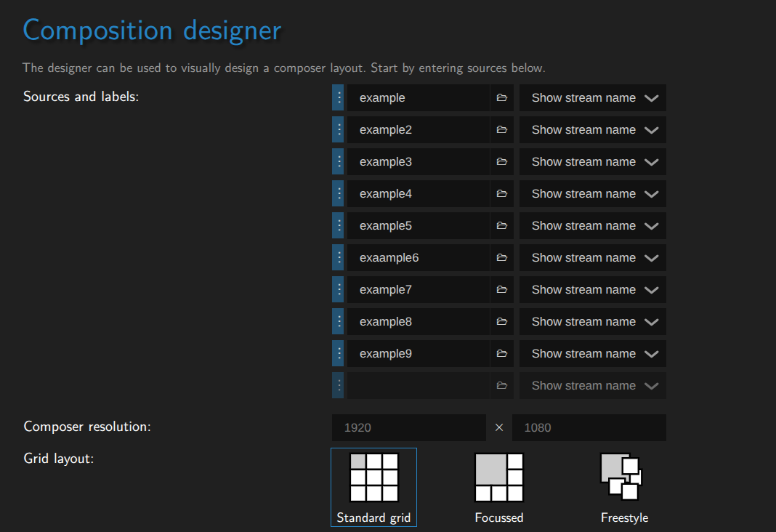Viewport: 776px width, 532px height.
Task: Choose the Freestyle layout
Action: [x=623, y=485]
